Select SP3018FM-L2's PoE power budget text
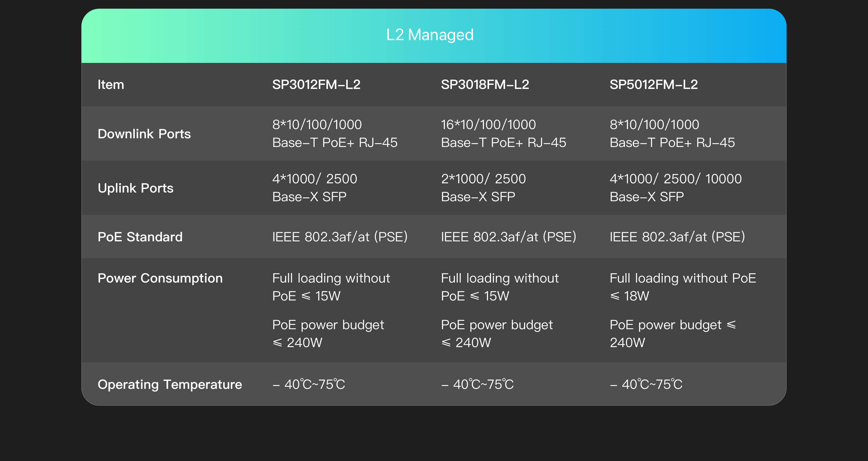 (497, 334)
